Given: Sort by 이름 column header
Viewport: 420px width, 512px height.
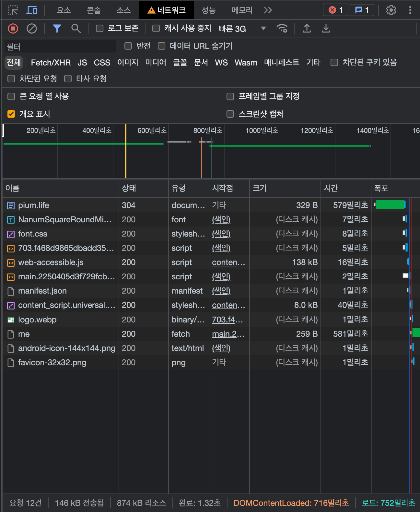Looking at the screenshot, I should (x=61, y=188).
